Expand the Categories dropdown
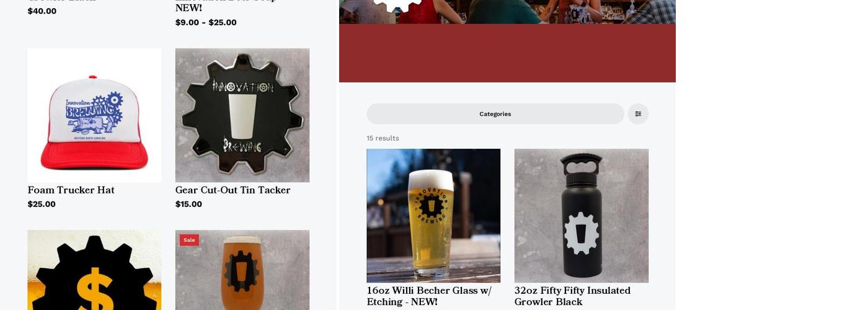Image resolution: width=868 pixels, height=310 pixels. (x=495, y=114)
